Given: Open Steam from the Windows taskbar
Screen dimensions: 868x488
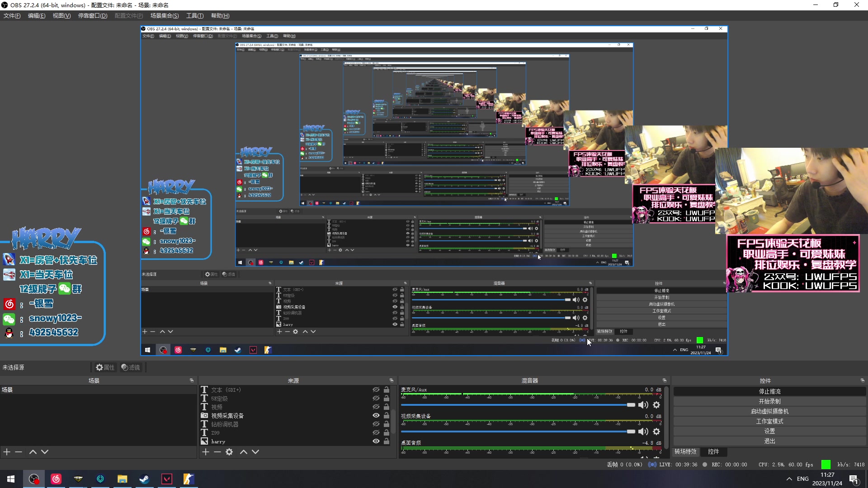Looking at the screenshot, I should click(x=145, y=479).
